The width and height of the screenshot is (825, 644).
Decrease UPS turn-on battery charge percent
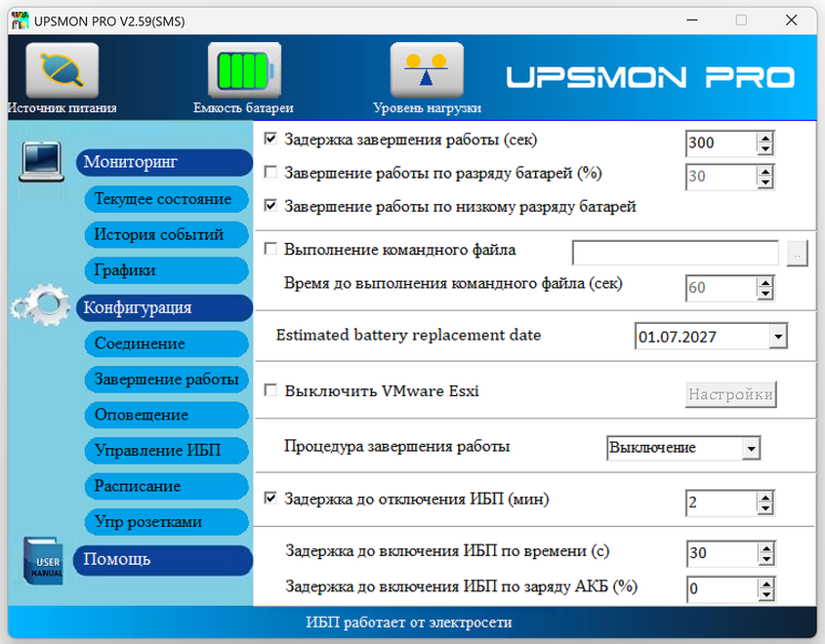pos(766,595)
